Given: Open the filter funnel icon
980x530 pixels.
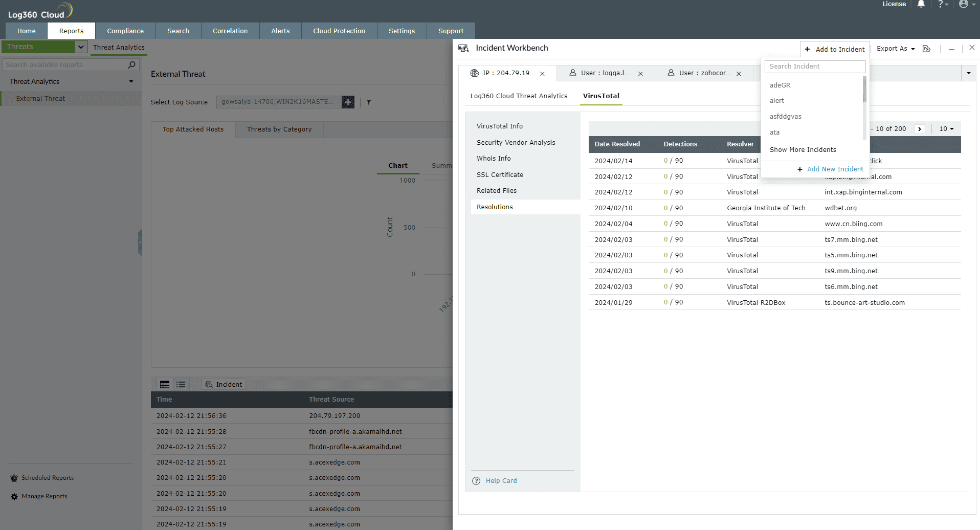Looking at the screenshot, I should coord(369,102).
